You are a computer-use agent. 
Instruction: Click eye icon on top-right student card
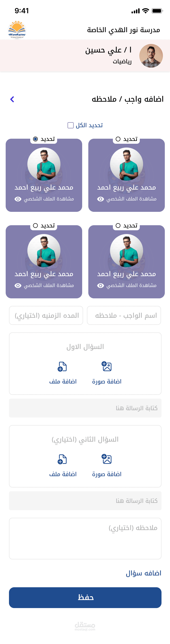coord(100,199)
